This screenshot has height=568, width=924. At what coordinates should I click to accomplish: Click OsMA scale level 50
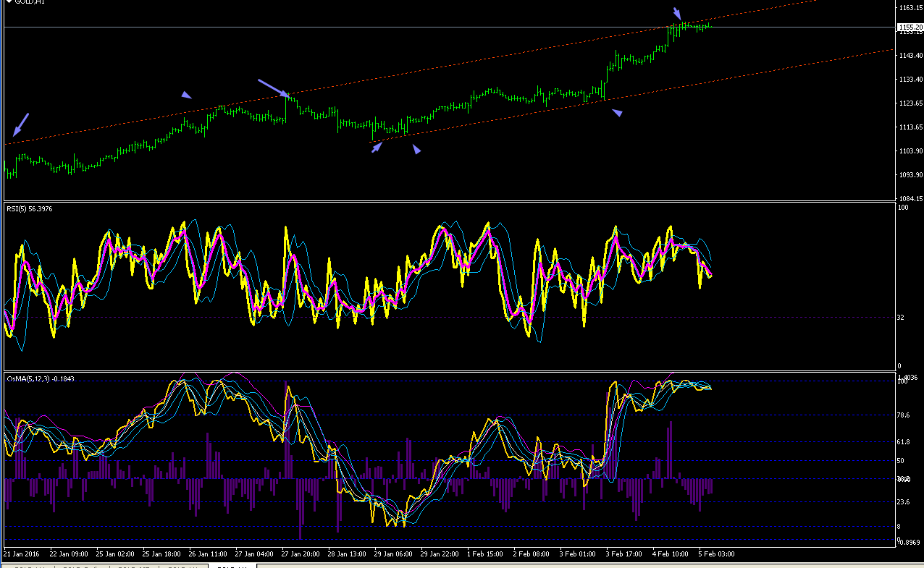pyautogui.click(x=902, y=460)
